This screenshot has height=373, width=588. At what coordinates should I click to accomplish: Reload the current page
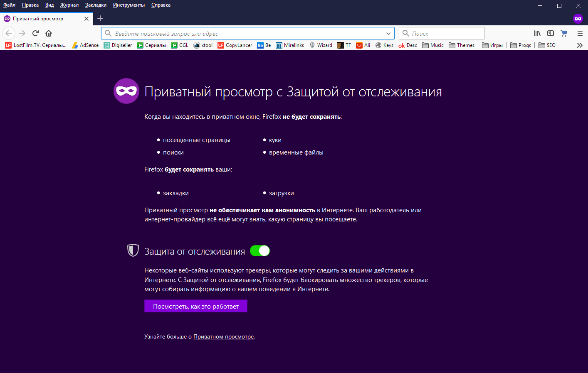35,33
